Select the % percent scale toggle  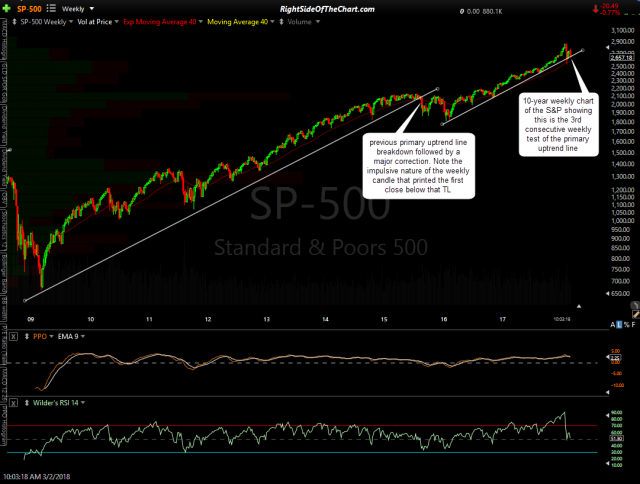(x=627, y=325)
